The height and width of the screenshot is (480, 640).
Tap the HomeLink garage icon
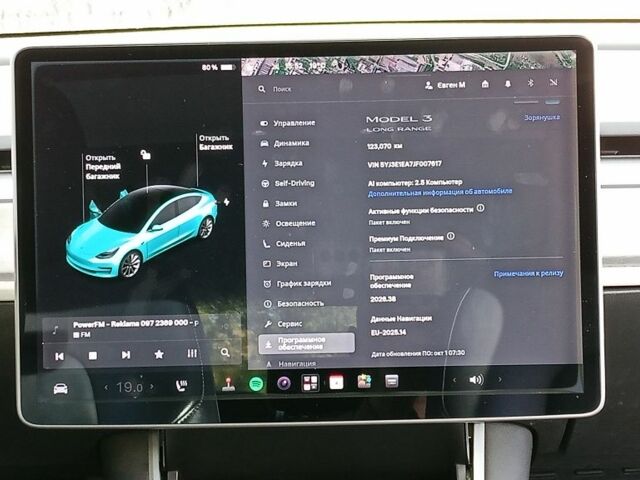(x=485, y=84)
